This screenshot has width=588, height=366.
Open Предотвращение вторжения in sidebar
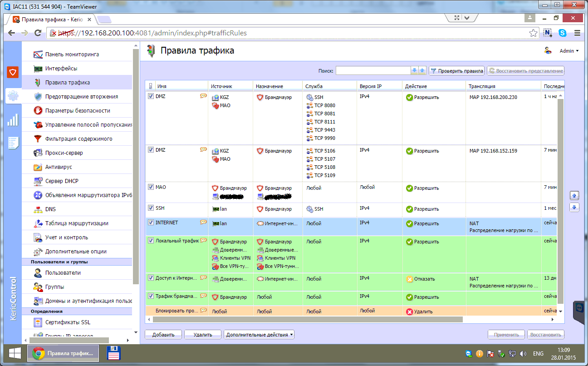click(82, 97)
